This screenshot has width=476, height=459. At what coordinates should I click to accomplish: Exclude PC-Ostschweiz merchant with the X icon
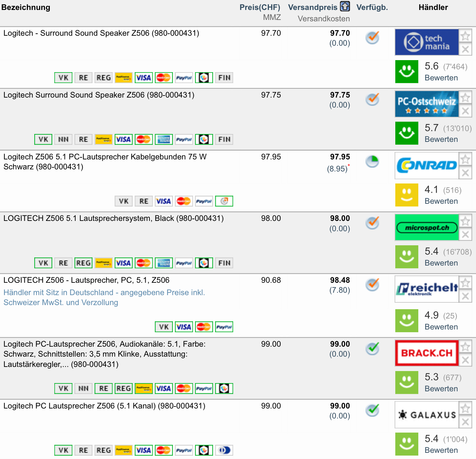pos(465,111)
